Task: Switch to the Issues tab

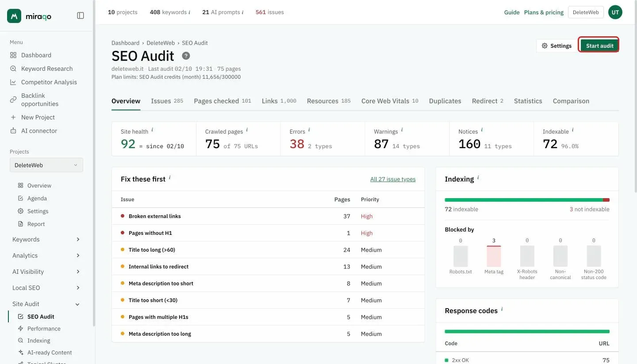Action: (167, 101)
